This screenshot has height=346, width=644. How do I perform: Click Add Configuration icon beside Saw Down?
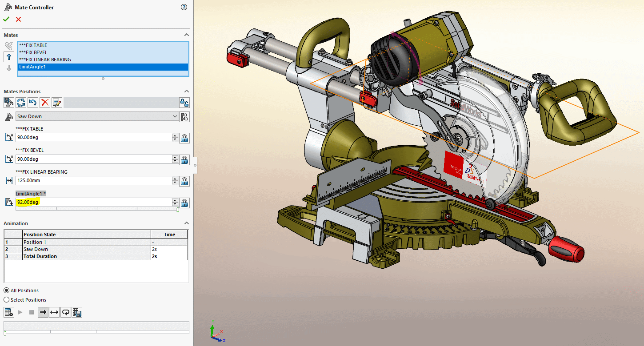click(x=184, y=116)
